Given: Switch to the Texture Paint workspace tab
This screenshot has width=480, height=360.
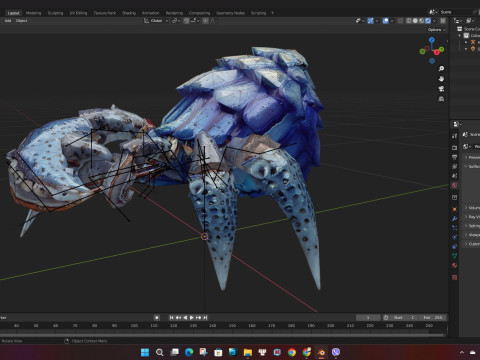Looking at the screenshot, I should point(104,13).
